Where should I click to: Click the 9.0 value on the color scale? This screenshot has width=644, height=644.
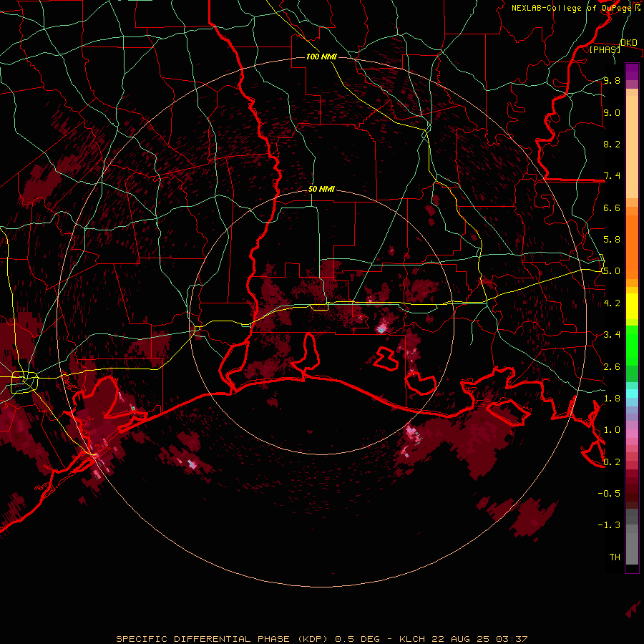coord(612,112)
